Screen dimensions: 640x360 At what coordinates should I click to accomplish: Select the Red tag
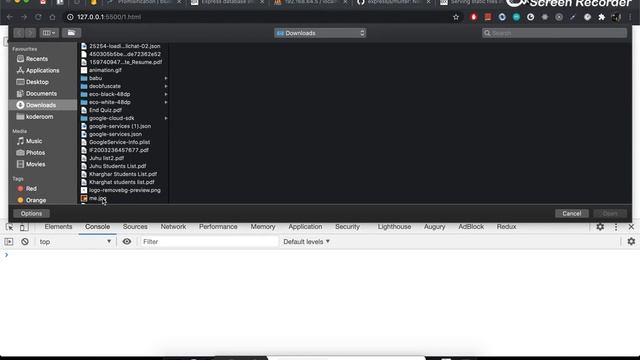pos(42,189)
